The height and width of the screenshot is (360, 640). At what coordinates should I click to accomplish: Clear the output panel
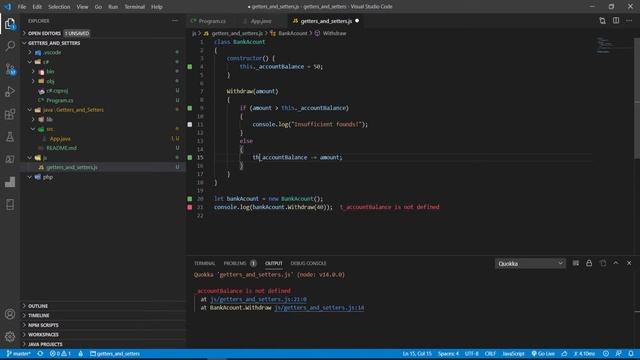576,263
